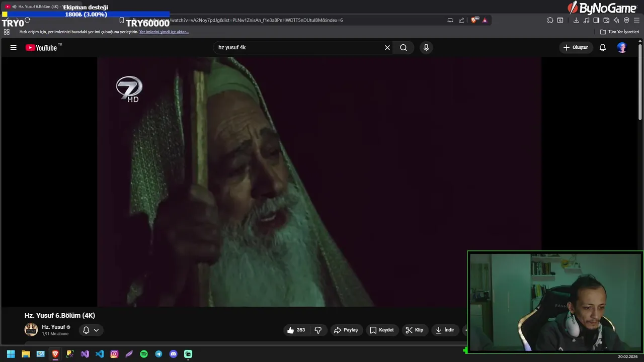Start voice search with the microphone icon
The height and width of the screenshot is (362, 644).
coord(426,47)
